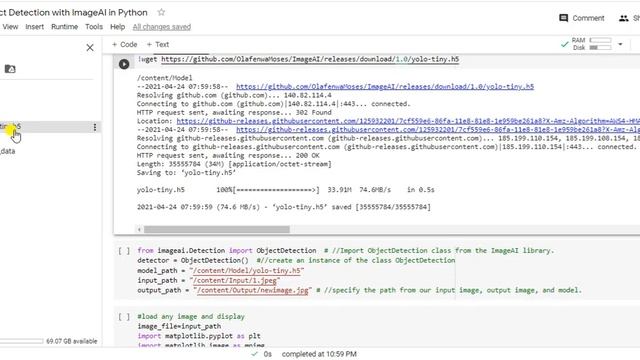This screenshot has height=360, width=640.
Task: Click the HTTP request 302 Found line
Action: tap(234, 113)
